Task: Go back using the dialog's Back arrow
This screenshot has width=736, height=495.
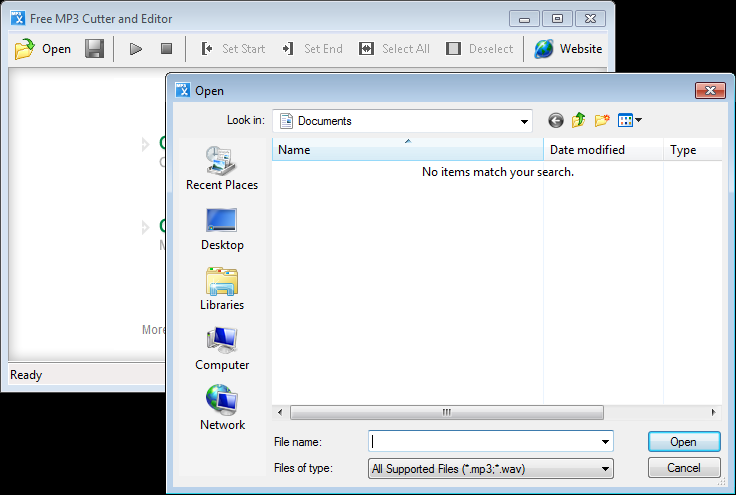Action: [x=556, y=121]
